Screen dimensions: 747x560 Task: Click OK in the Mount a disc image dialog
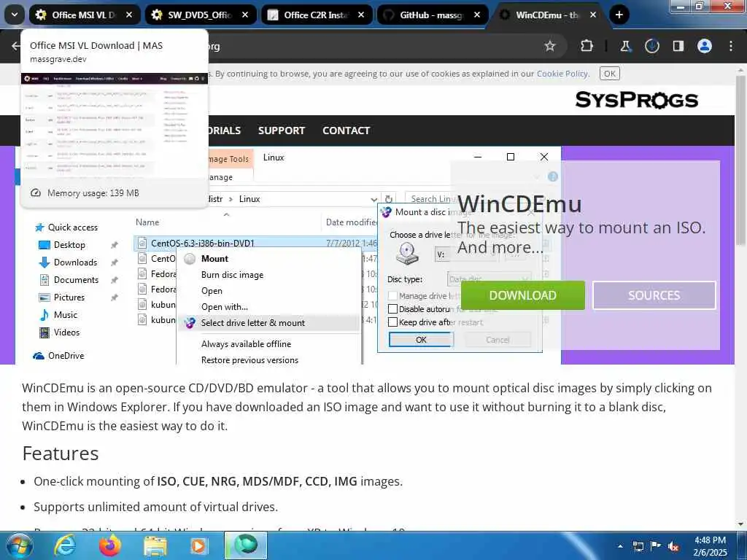421,340
